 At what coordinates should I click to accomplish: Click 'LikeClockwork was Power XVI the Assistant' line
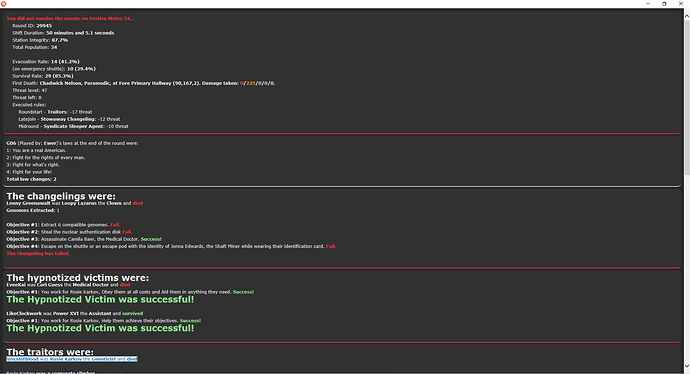(74, 313)
